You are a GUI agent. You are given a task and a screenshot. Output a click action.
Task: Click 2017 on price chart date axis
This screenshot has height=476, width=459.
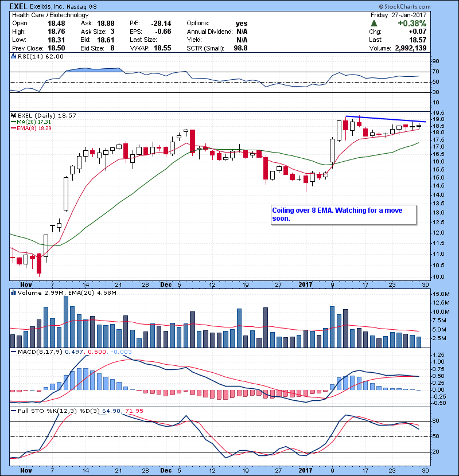tap(305, 285)
